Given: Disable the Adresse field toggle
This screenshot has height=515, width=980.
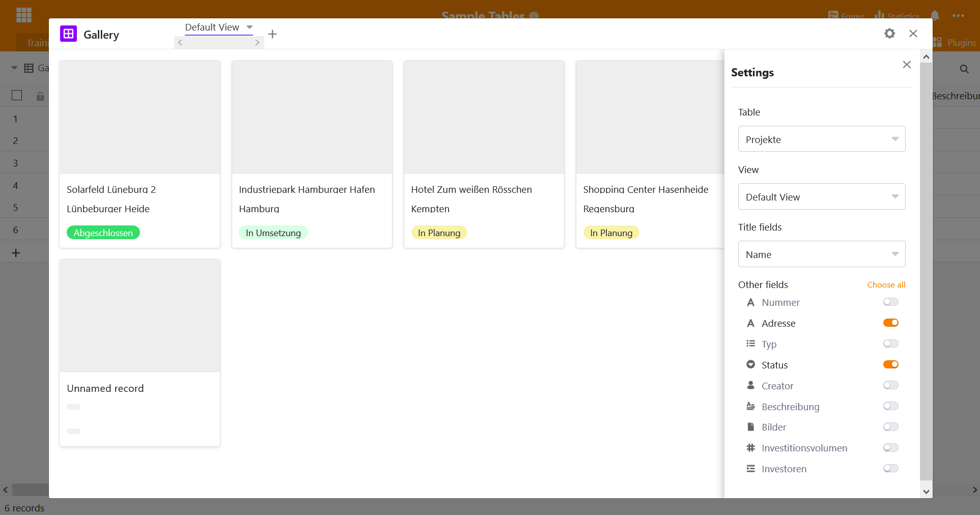Looking at the screenshot, I should coord(890,323).
